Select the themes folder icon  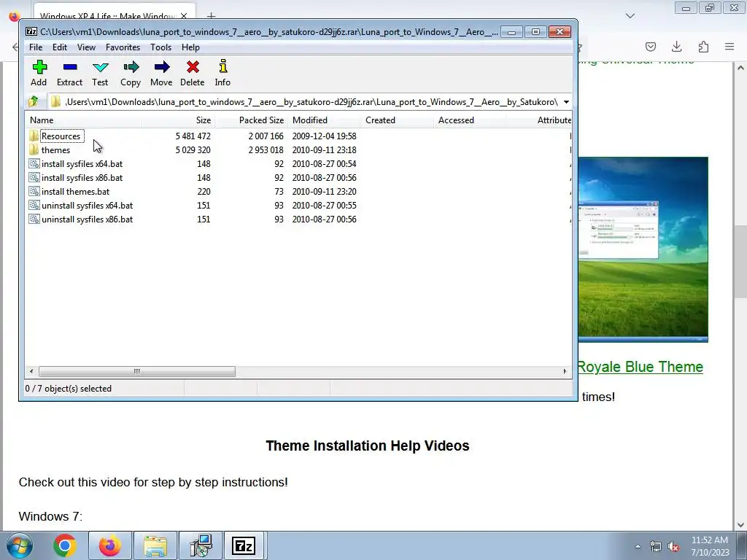click(x=34, y=150)
